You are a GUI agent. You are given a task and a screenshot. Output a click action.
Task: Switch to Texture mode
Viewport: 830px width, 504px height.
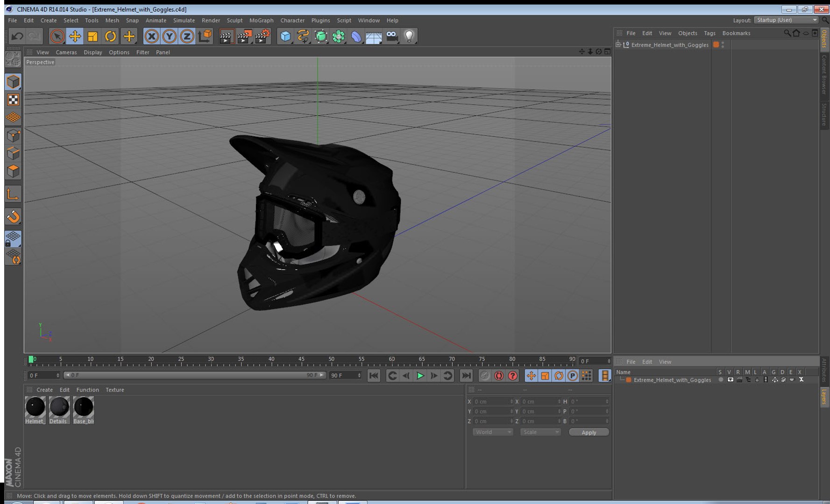pos(13,100)
